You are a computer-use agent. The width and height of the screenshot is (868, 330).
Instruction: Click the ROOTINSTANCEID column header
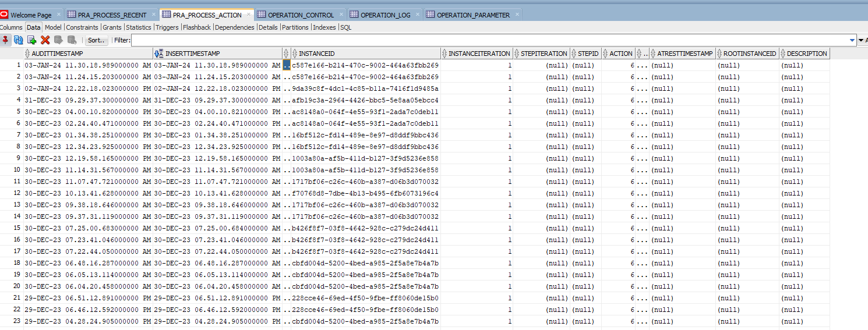pyautogui.click(x=747, y=54)
